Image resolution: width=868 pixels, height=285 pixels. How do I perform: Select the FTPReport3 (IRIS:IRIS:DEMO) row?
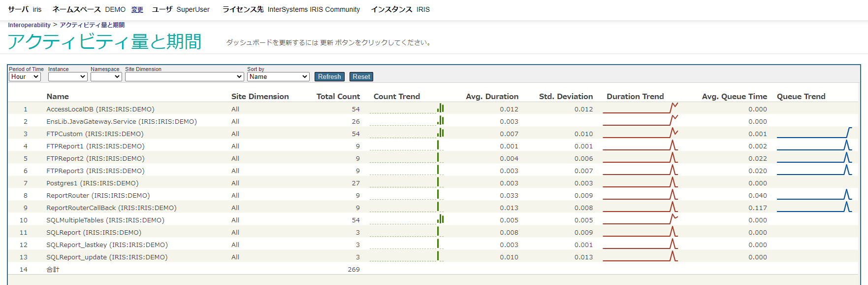433,171
